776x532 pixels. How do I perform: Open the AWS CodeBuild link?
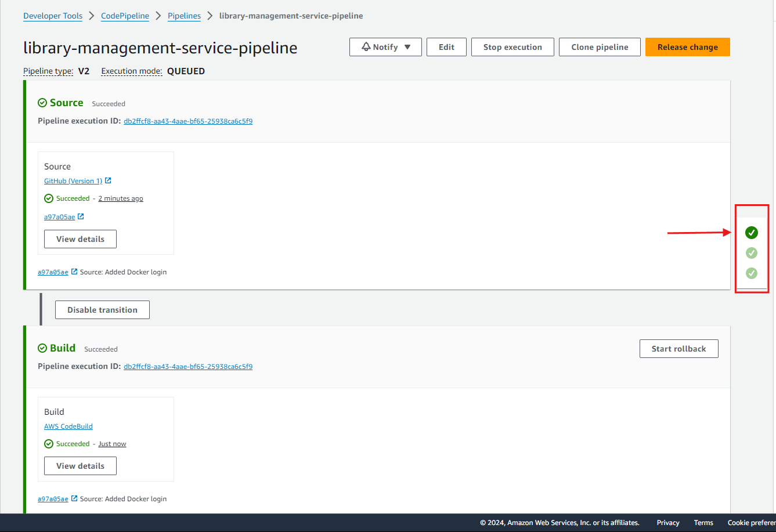68,426
